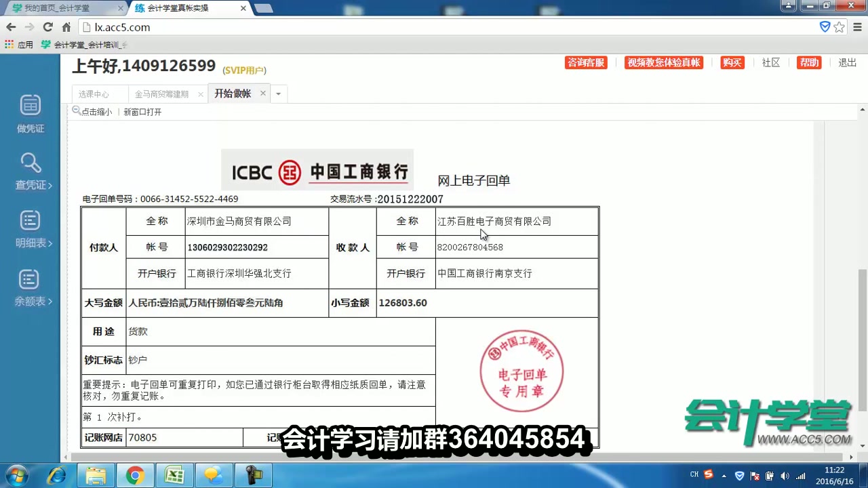Click the browser refresh icon
868x488 pixels.
pos(47,27)
